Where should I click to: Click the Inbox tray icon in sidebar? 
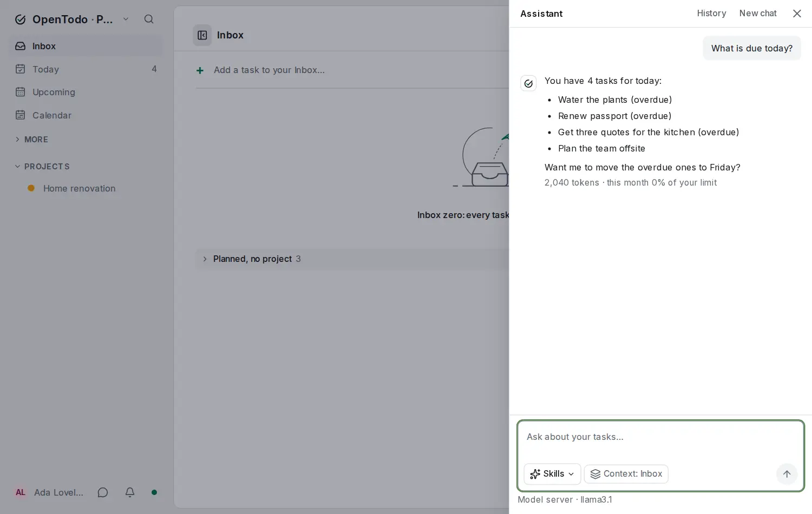(x=21, y=46)
